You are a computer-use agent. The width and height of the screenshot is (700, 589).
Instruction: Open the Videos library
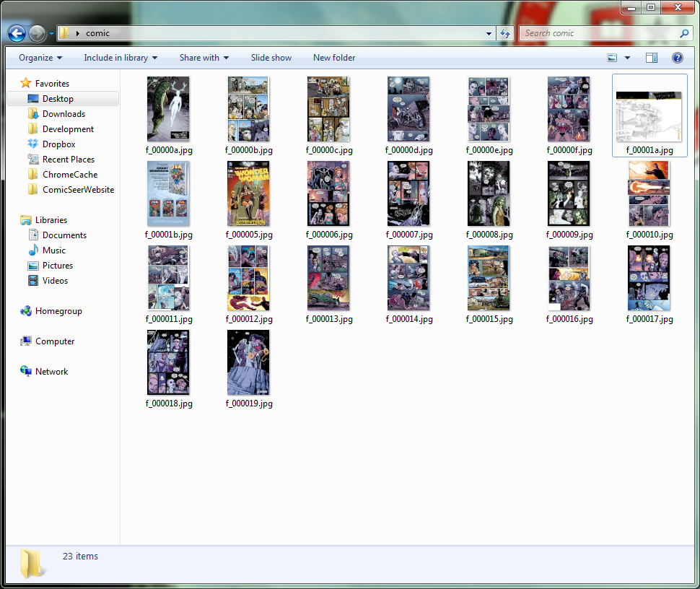coord(48,281)
